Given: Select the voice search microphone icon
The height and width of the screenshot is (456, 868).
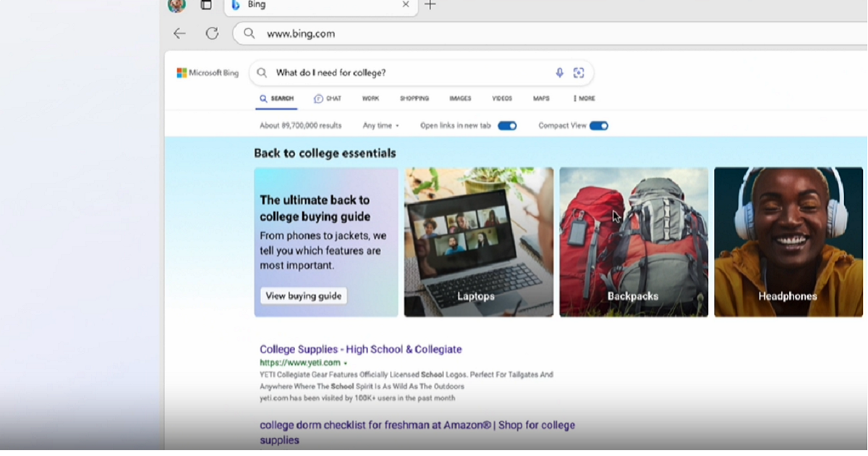Looking at the screenshot, I should pyautogui.click(x=559, y=72).
